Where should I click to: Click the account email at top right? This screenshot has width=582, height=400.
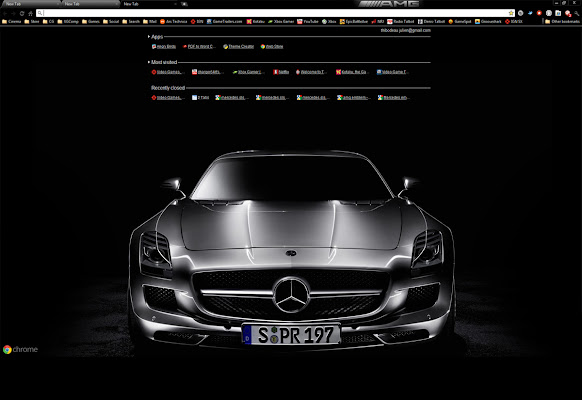click(405, 30)
